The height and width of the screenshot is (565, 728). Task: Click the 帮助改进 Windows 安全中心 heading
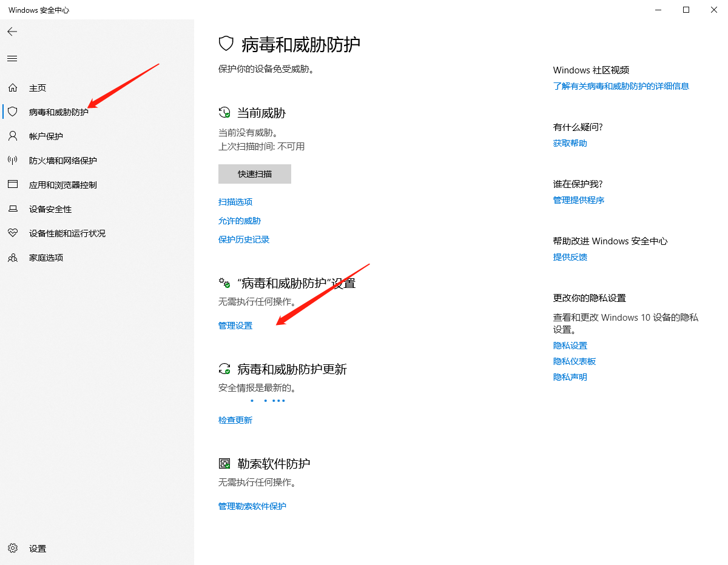tap(610, 241)
